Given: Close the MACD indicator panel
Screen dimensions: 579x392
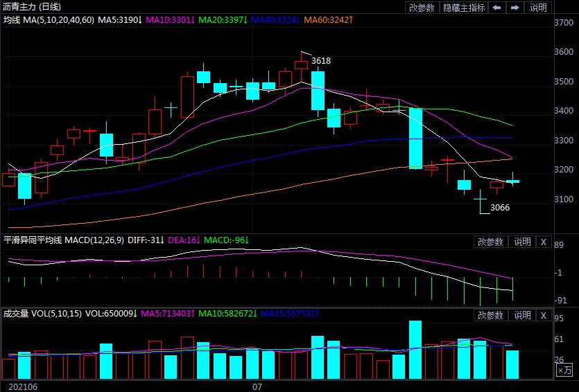Looking at the screenshot, I should (x=544, y=241).
